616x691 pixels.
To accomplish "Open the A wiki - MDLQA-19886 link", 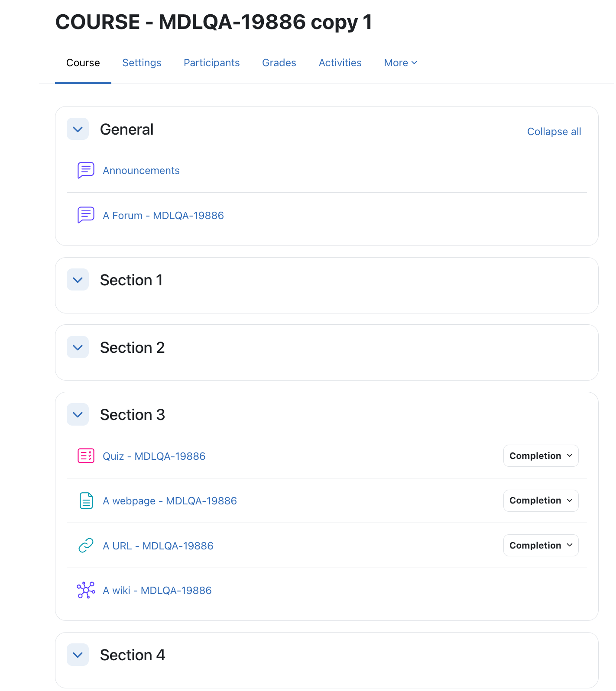I will point(157,591).
